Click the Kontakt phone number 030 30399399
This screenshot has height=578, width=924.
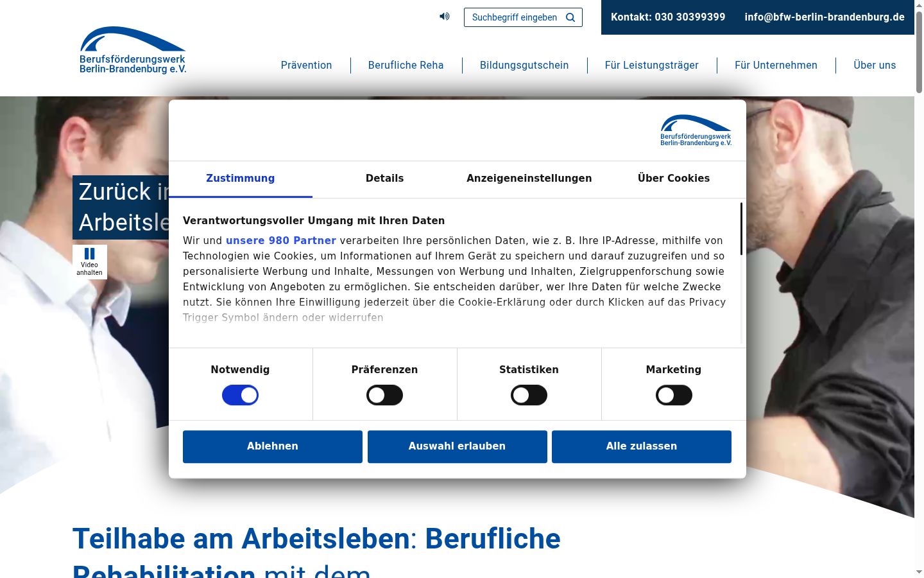point(668,17)
